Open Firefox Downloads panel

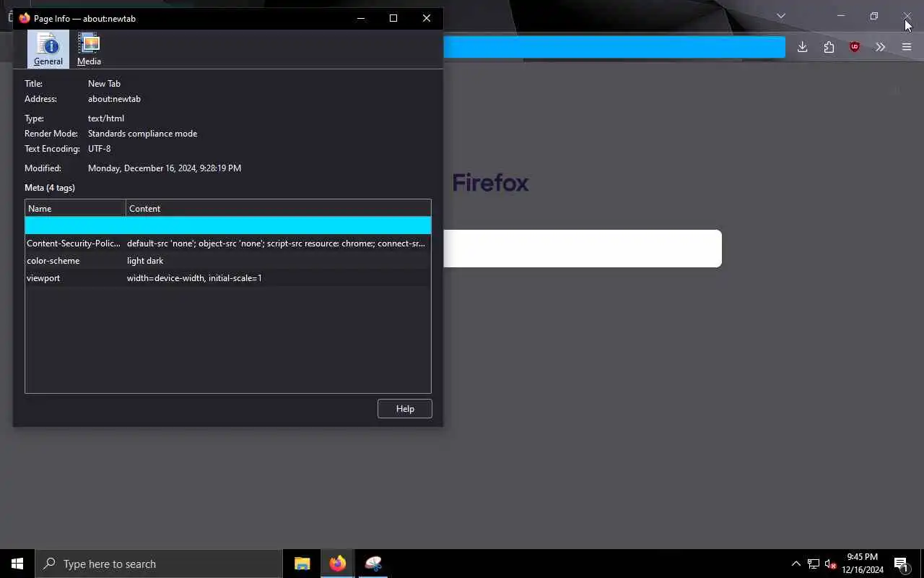coord(802,47)
